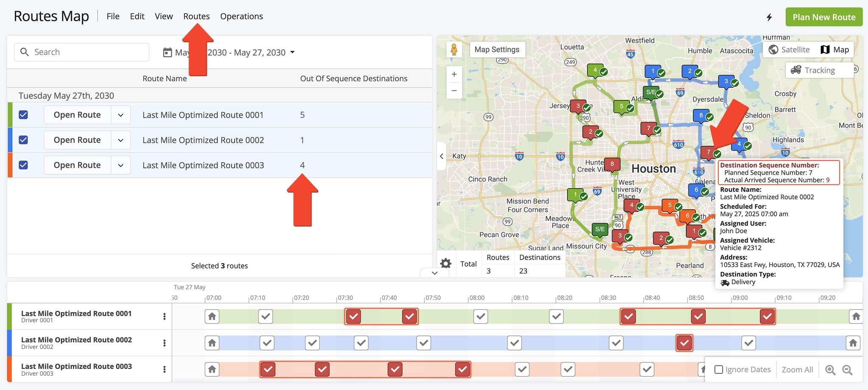This screenshot has width=868, height=390.
Task: Click the green S/E marker near Missouri City
Action: (600, 230)
